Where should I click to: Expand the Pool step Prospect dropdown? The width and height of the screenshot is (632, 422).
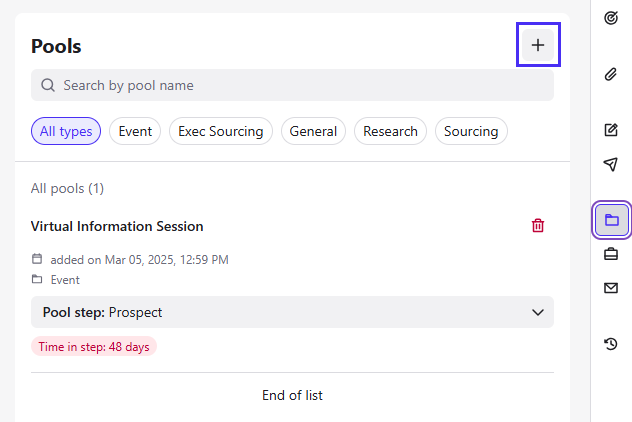coord(292,312)
